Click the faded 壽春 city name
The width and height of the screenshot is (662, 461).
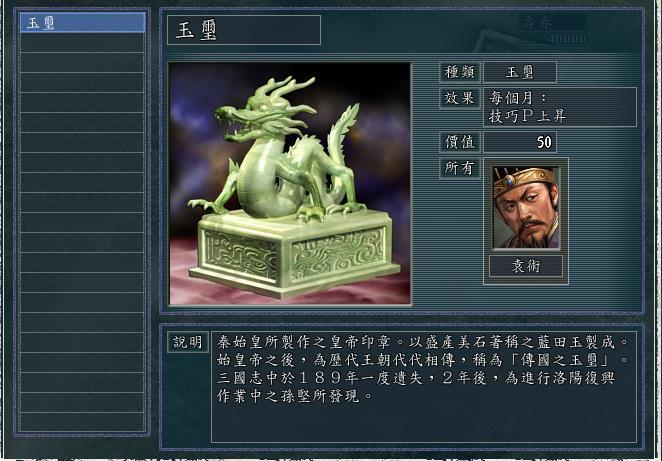[537, 22]
